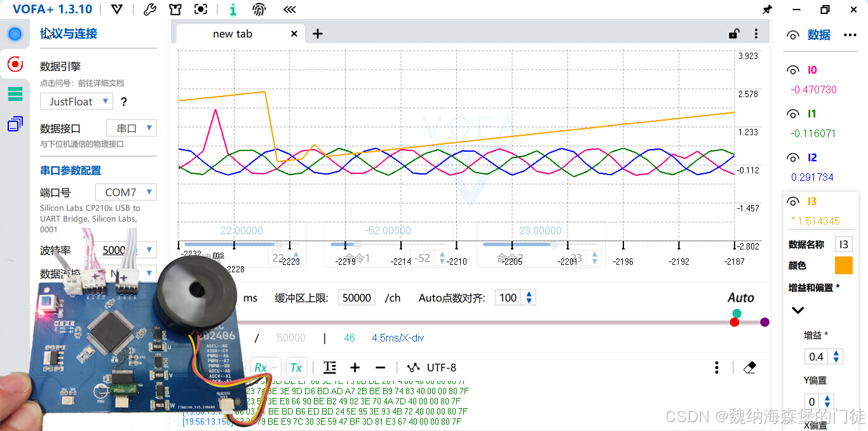Click the V logo icon in title bar
The height and width of the screenshot is (431, 868).
tap(117, 10)
